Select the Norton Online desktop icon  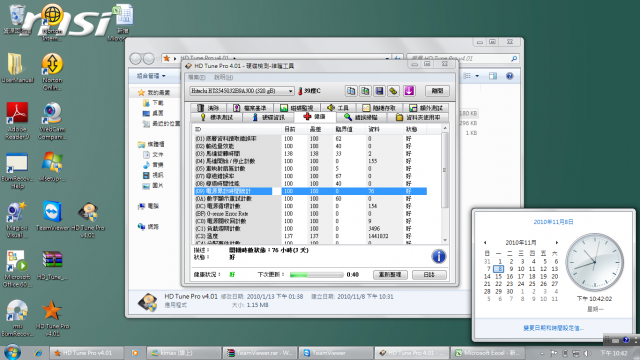point(52,72)
